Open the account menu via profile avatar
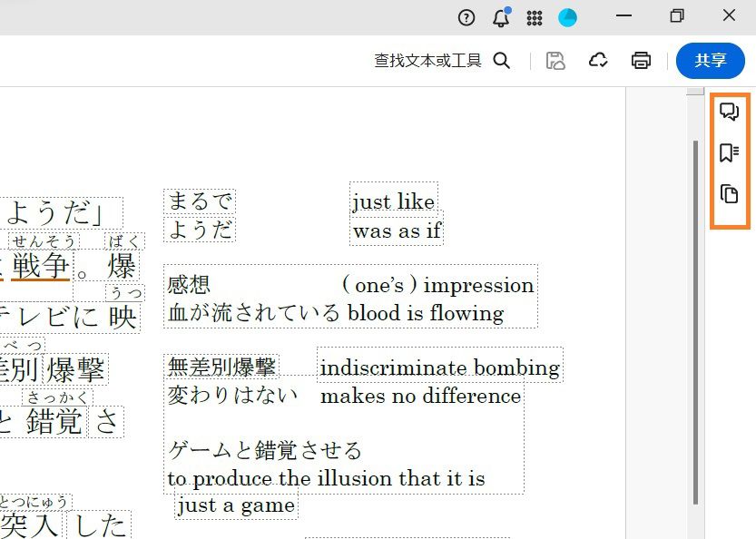756x539 pixels. pos(567,17)
